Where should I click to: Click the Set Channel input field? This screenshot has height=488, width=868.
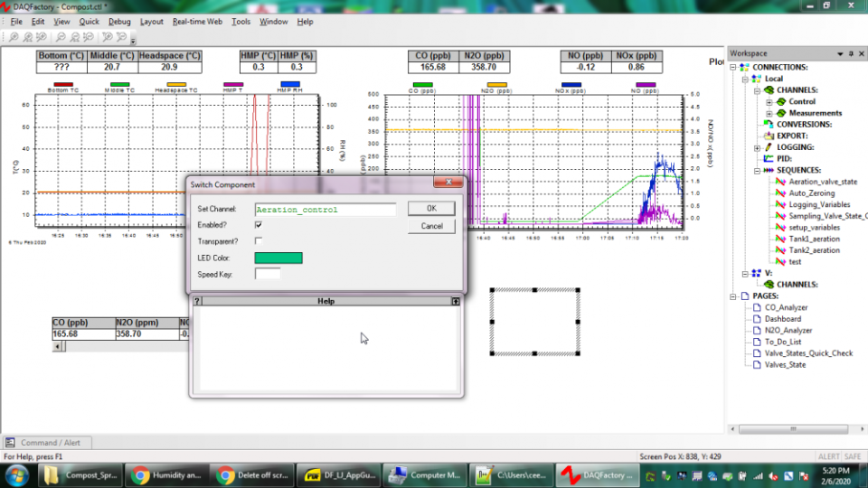coord(325,209)
